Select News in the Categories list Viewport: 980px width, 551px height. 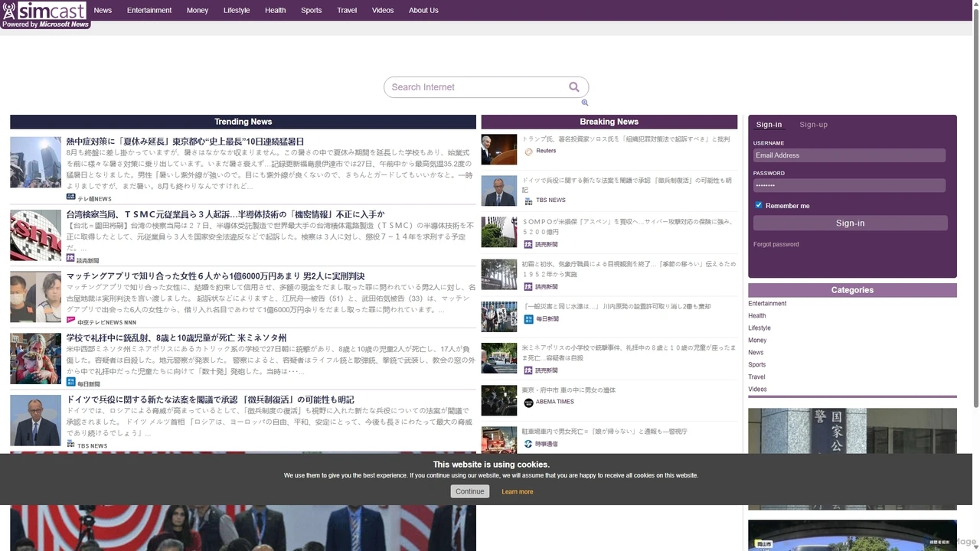(x=756, y=353)
